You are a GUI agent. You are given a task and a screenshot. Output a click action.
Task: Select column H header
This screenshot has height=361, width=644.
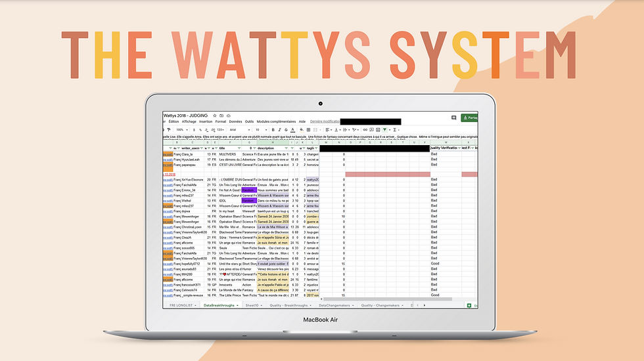(x=273, y=142)
